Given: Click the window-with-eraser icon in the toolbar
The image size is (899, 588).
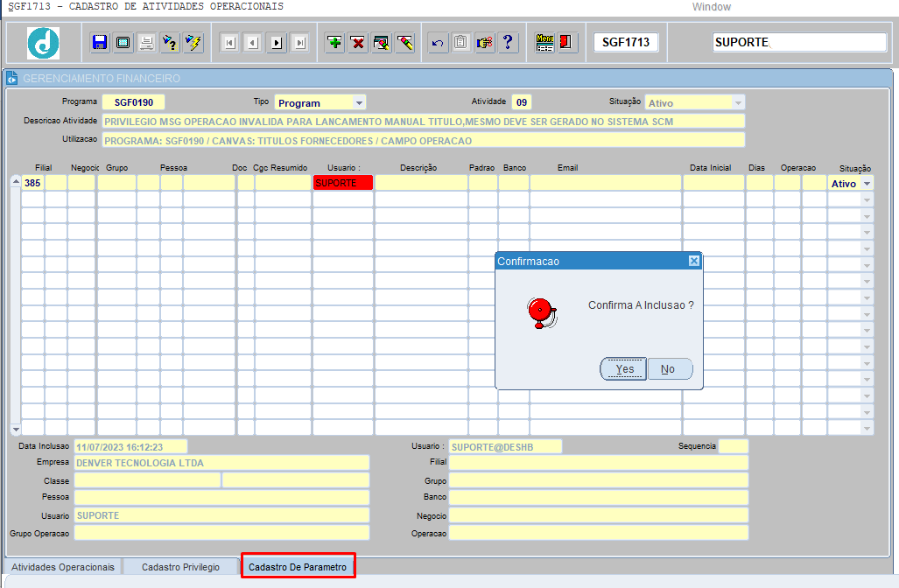Looking at the screenshot, I should 382,42.
